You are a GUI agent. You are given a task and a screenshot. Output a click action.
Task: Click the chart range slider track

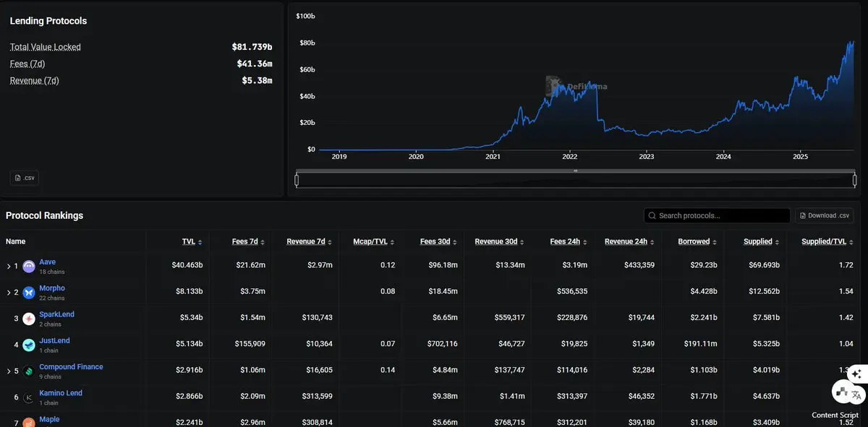click(x=575, y=180)
